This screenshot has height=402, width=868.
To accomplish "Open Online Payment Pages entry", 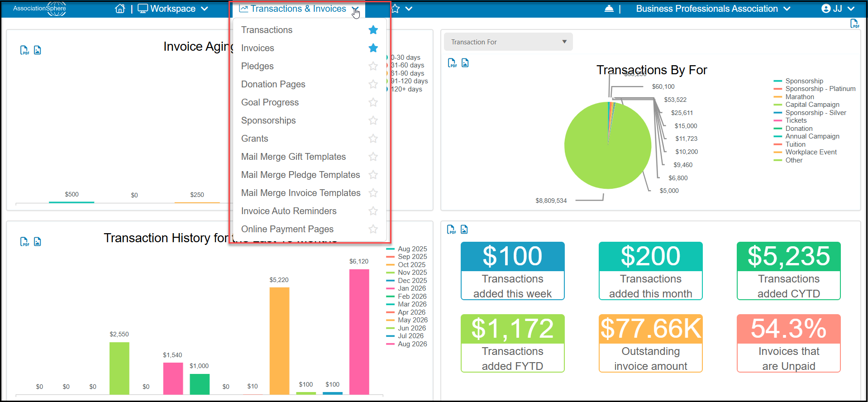I will (287, 229).
